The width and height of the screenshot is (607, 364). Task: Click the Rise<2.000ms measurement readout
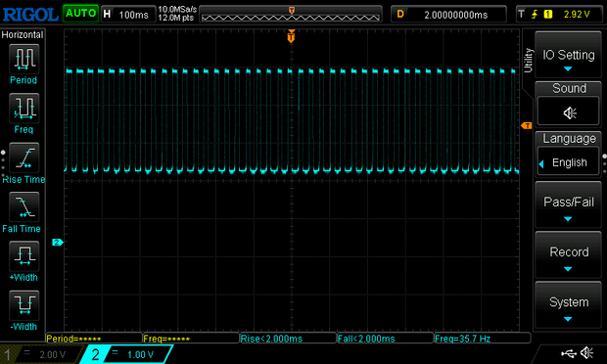[x=288, y=339]
